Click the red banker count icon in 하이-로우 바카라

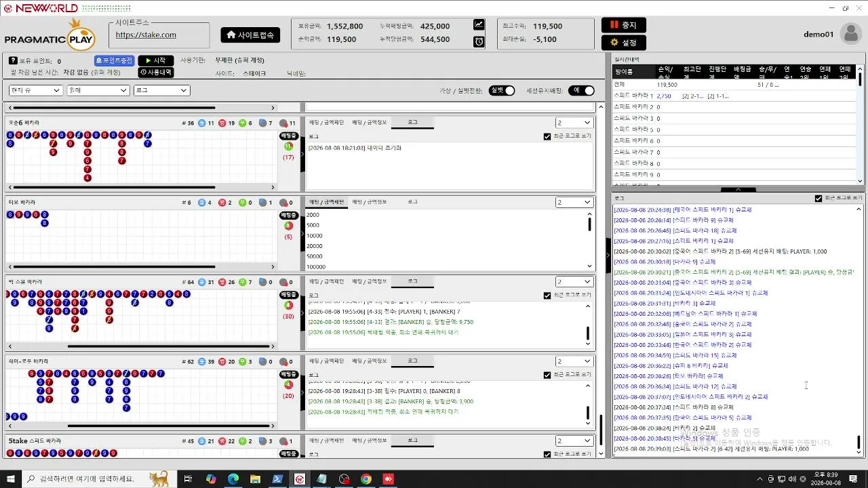coord(222,362)
